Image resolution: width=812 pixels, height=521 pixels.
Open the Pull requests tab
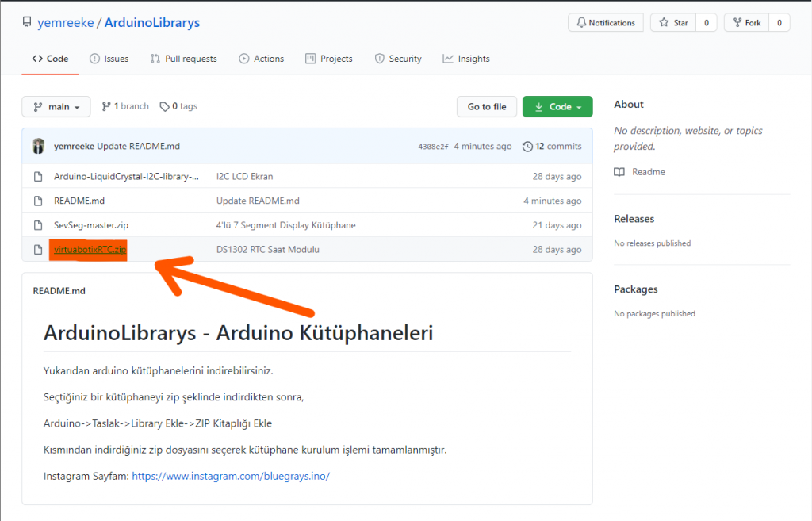pyautogui.click(x=184, y=59)
